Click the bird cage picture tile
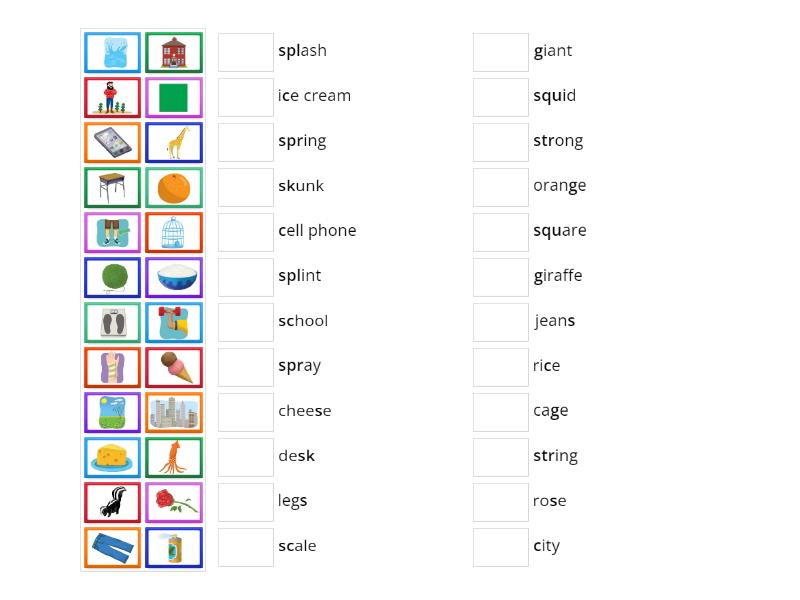This screenshot has width=800, height=600. 174,232
